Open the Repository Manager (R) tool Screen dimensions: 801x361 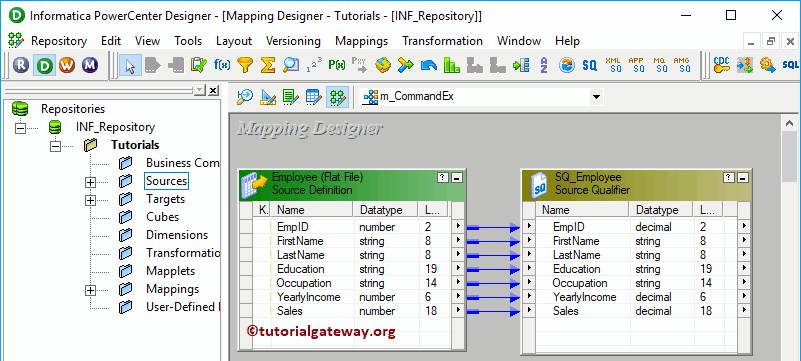[x=21, y=65]
